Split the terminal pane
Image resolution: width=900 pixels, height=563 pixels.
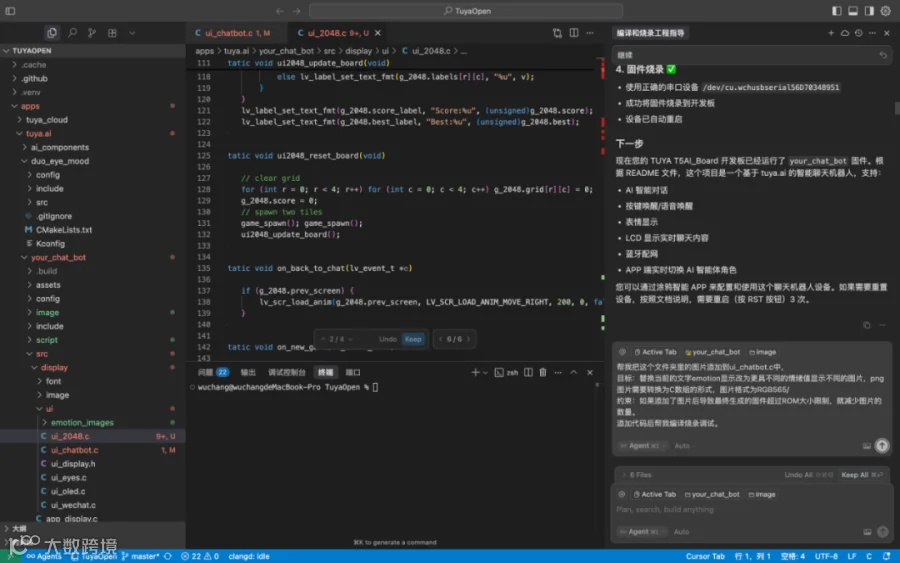click(x=528, y=372)
